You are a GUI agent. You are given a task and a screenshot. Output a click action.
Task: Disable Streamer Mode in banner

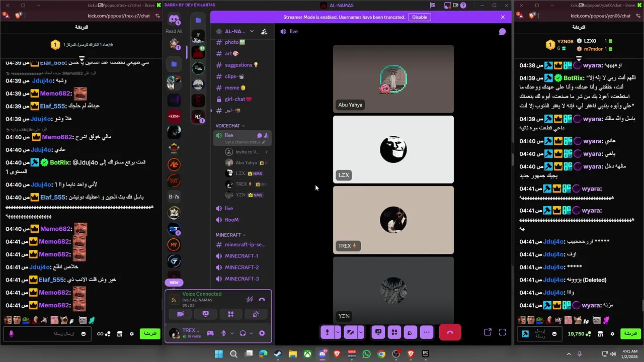[420, 17]
